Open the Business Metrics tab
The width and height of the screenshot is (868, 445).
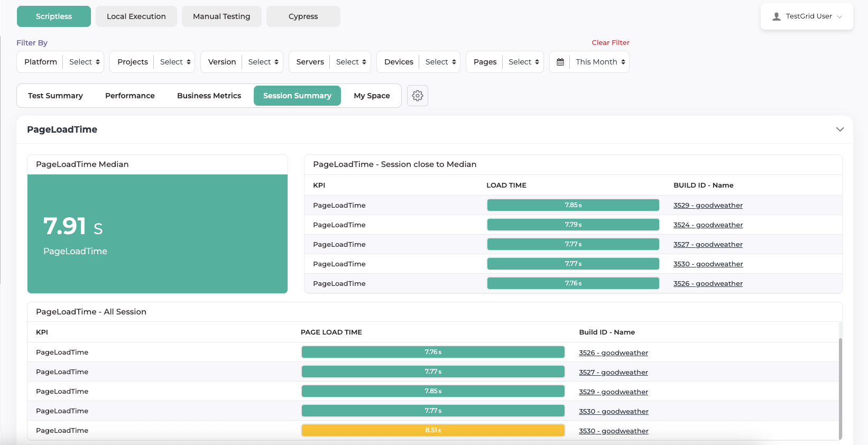click(x=209, y=96)
